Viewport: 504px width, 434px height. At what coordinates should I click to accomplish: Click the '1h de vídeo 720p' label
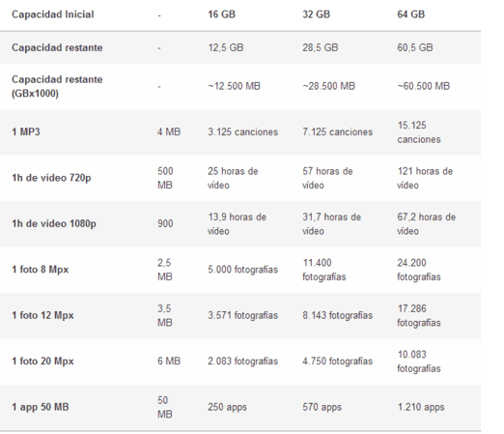pos(51,178)
